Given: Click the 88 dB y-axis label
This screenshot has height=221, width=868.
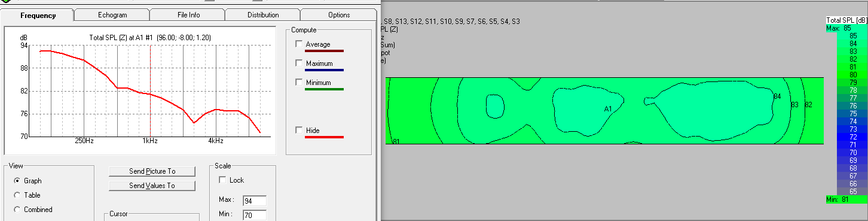Looking at the screenshot, I should (x=24, y=68).
